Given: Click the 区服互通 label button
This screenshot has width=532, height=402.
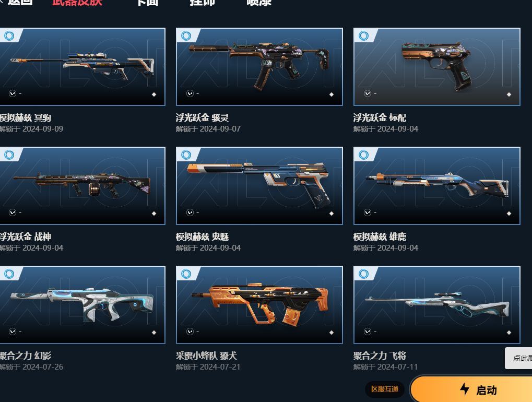Looking at the screenshot, I should (x=385, y=389).
